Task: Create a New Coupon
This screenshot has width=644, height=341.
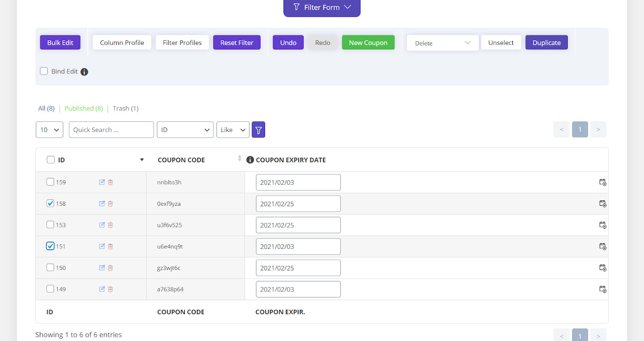Action: [368, 43]
